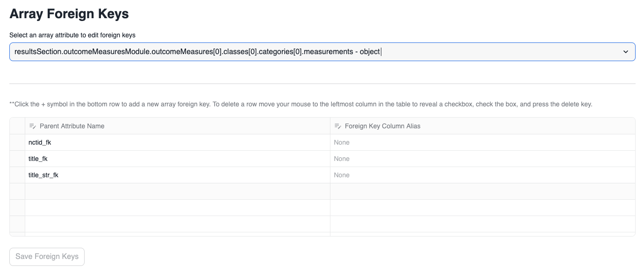
Task: Edit alias cell for title_str_fk row
Action: pyautogui.click(x=482, y=175)
